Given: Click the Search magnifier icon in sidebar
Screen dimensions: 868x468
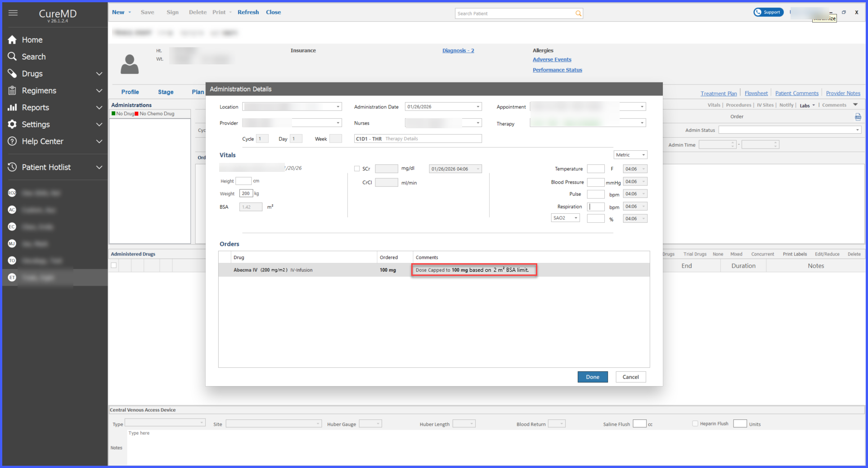Looking at the screenshot, I should pos(12,56).
